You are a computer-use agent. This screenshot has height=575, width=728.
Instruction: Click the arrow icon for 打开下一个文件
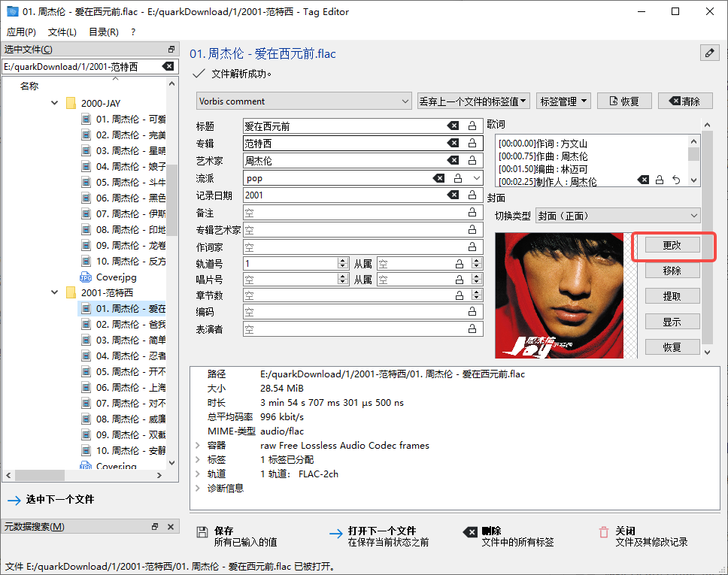tap(336, 534)
